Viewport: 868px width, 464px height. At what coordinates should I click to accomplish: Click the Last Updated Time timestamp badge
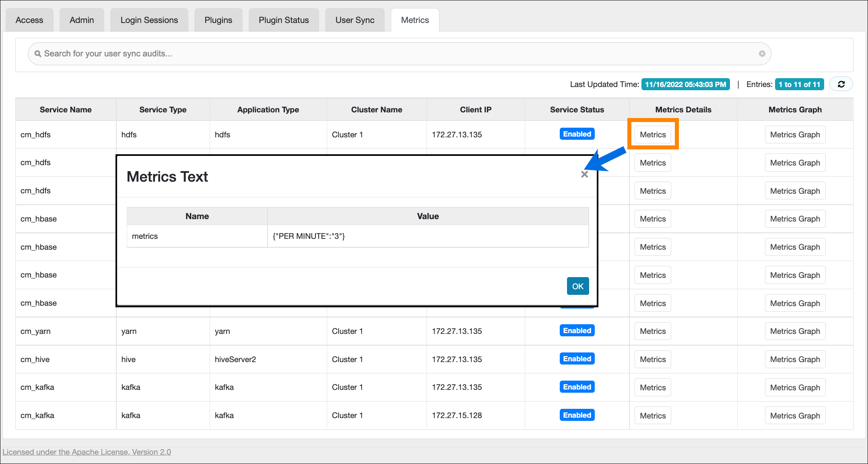point(685,84)
